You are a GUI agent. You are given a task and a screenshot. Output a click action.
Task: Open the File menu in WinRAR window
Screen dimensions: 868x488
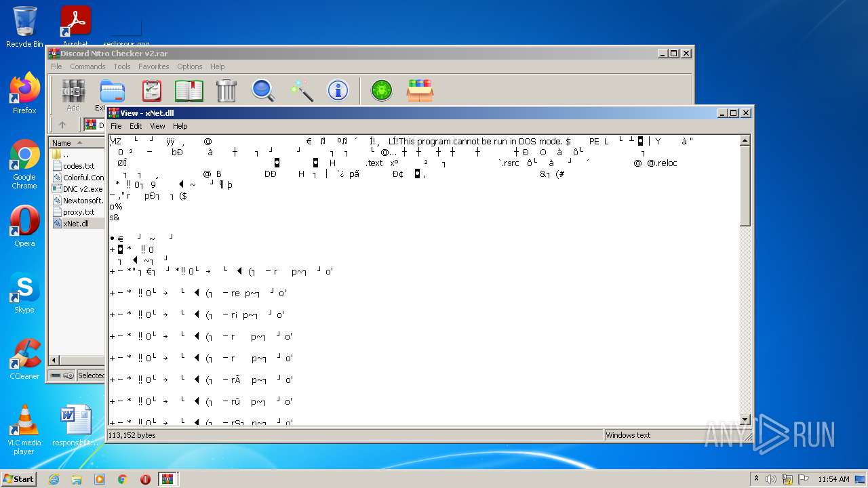pos(56,66)
